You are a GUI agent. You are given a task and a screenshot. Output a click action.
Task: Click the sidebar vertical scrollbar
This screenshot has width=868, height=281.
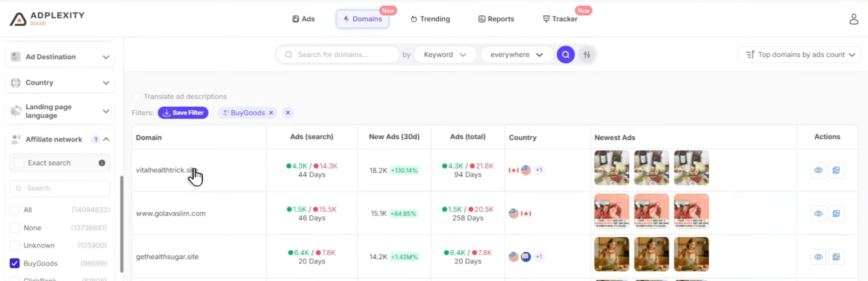[122, 224]
